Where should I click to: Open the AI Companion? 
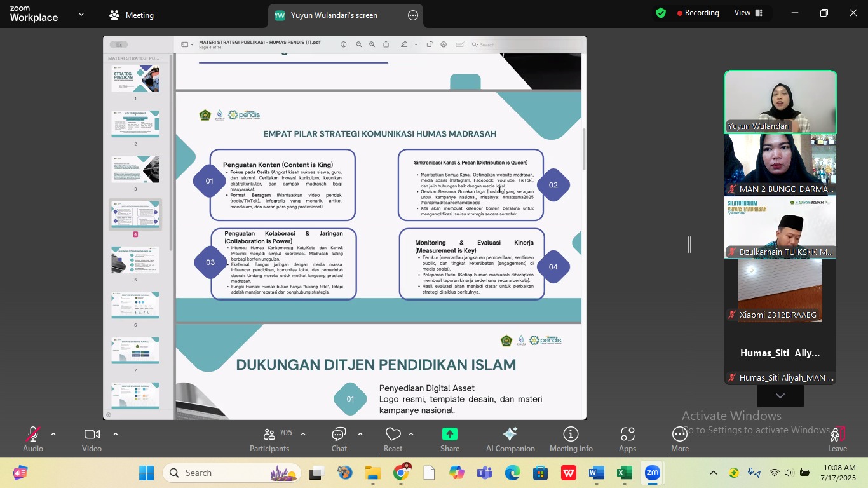point(510,438)
